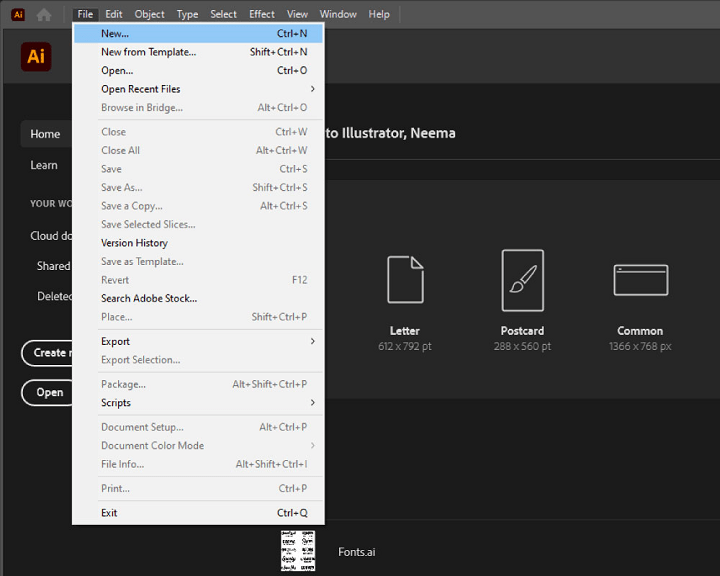Open the Help menu
Screen dimensions: 720x576
coord(379,14)
